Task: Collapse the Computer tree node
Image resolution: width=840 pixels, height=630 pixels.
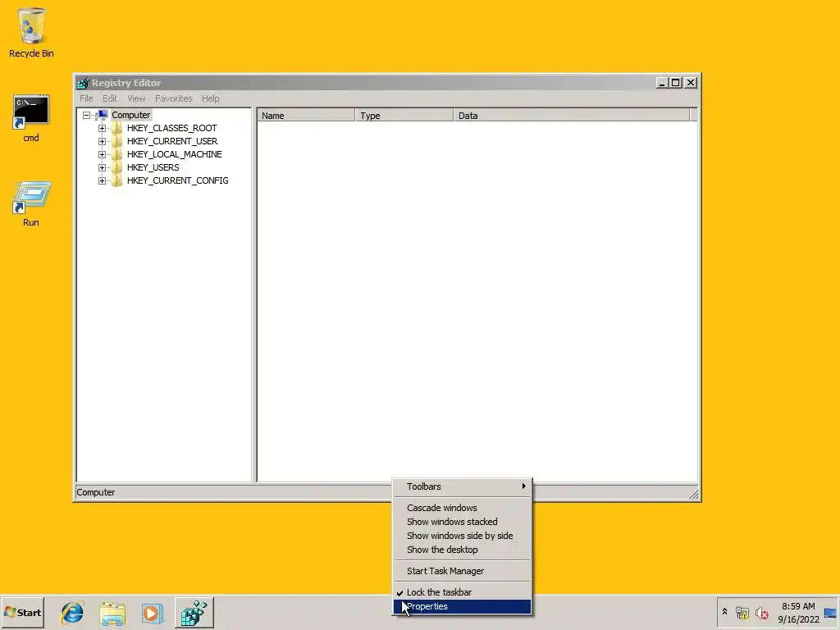Action: pos(86,115)
